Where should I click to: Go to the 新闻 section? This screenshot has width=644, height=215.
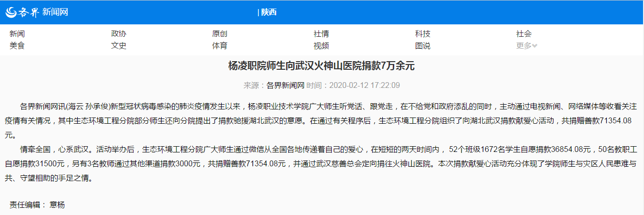coord(17,34)
